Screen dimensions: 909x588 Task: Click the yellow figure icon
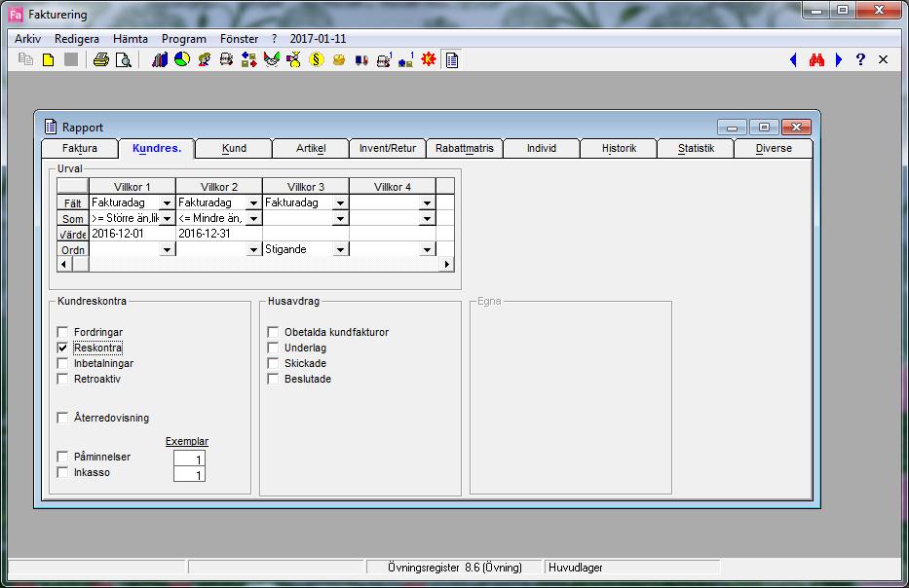[294, 59]
